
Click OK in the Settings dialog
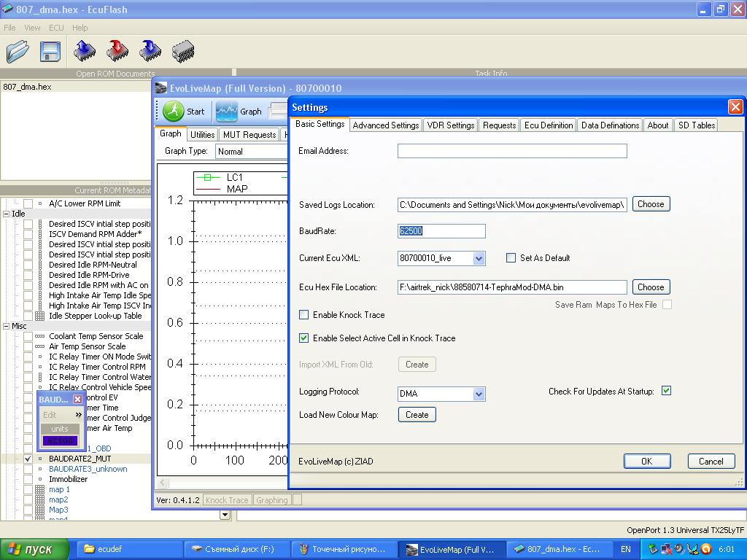click(x=646, y=461)
